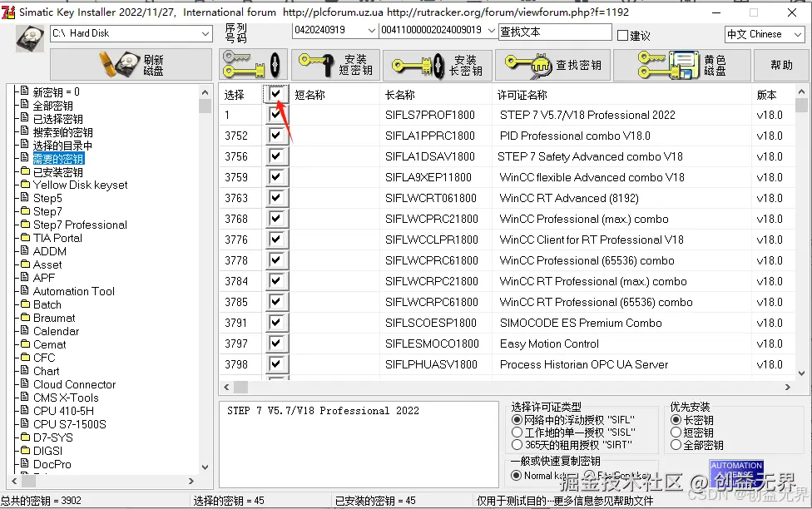Uncheck the checkbox for row 3759
The height and width of the screenshot is (509, 812).
click(275, 177)
